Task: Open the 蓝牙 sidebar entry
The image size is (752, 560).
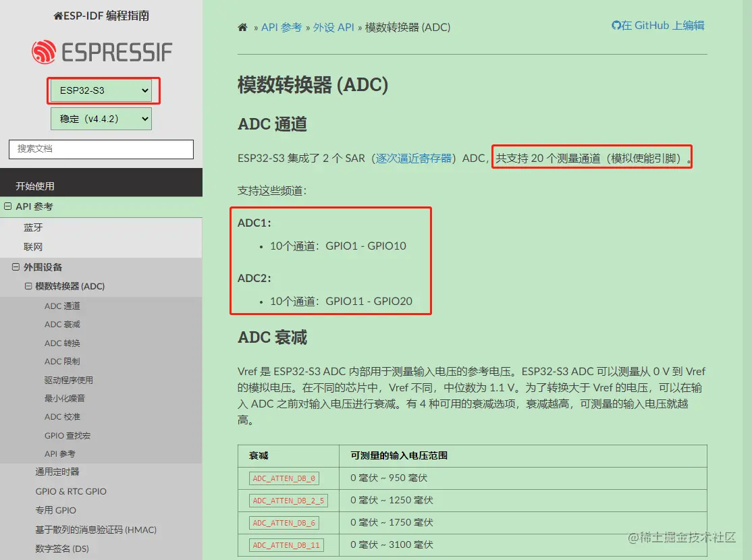Action: (x=34, y=227)
